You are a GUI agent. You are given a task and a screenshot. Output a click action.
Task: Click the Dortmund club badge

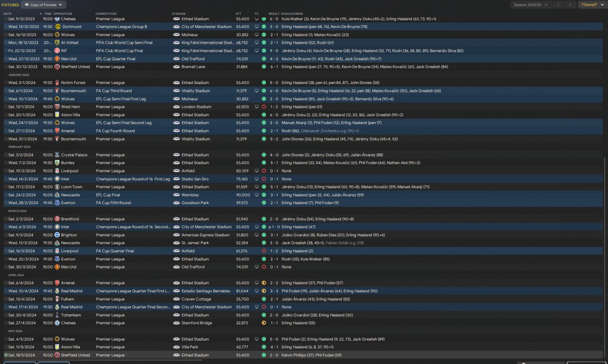[x=58, y=27]
